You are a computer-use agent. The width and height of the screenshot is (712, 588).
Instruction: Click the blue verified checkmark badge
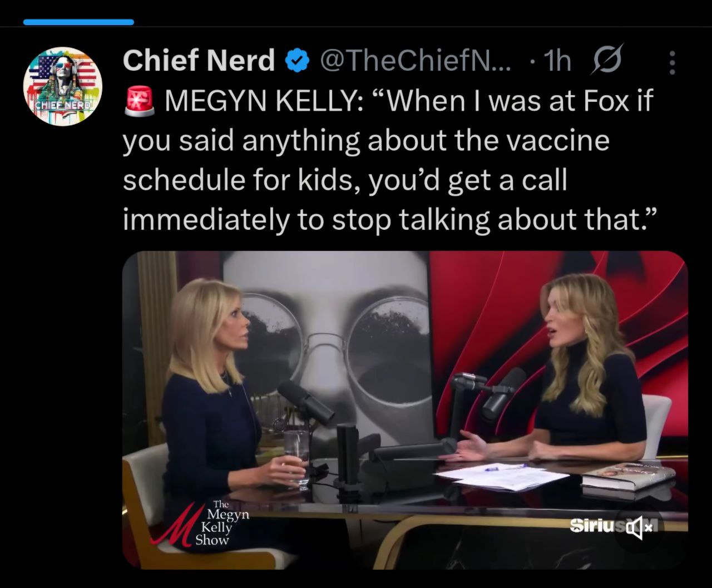pos(298,61)
